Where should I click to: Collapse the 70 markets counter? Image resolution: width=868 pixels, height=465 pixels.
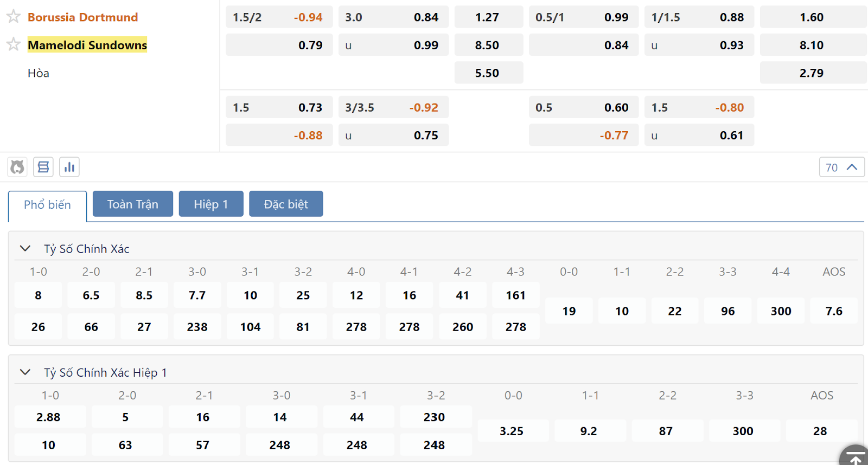tap(841, 167)
